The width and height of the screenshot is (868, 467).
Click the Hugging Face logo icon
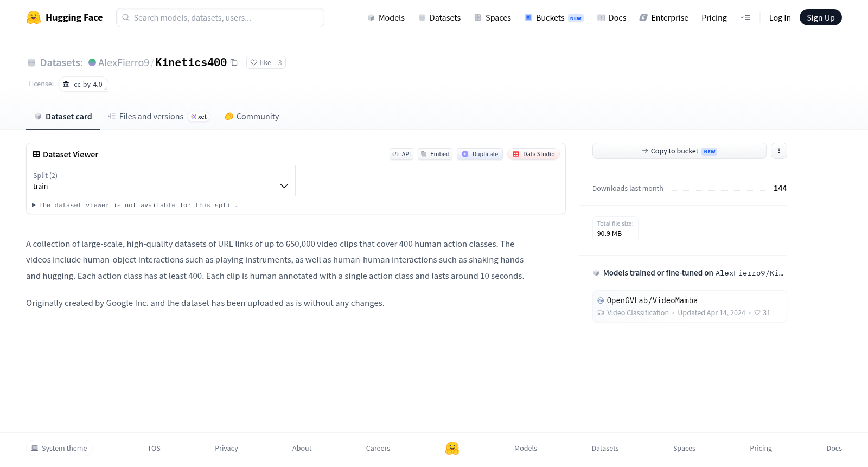tap(34, 17)
